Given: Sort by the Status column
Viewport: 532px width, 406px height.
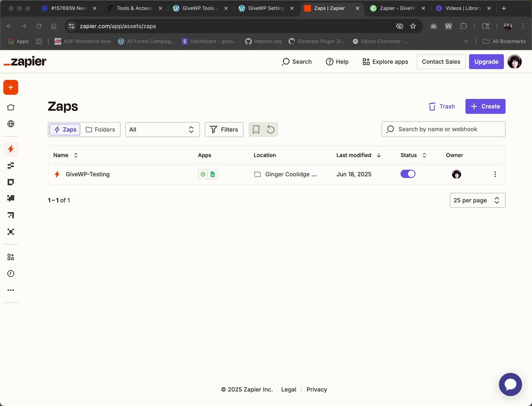Looking at the screenshot, I should [x=413, y=155].
